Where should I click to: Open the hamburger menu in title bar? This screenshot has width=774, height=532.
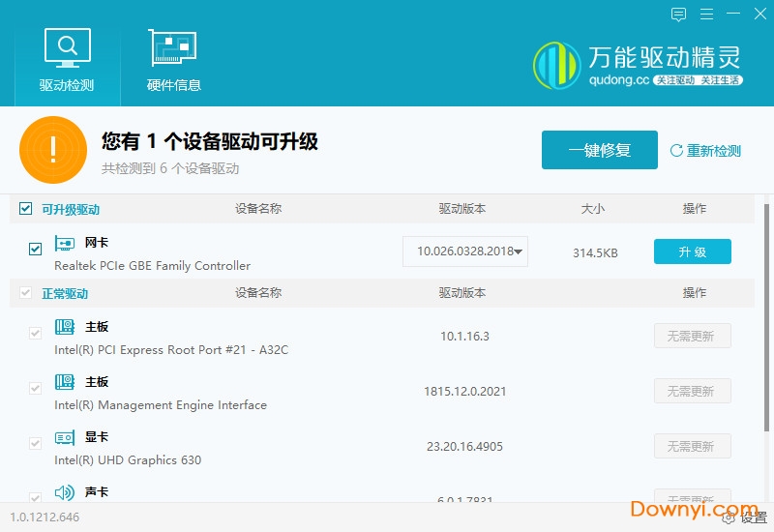tap(708, 15)
